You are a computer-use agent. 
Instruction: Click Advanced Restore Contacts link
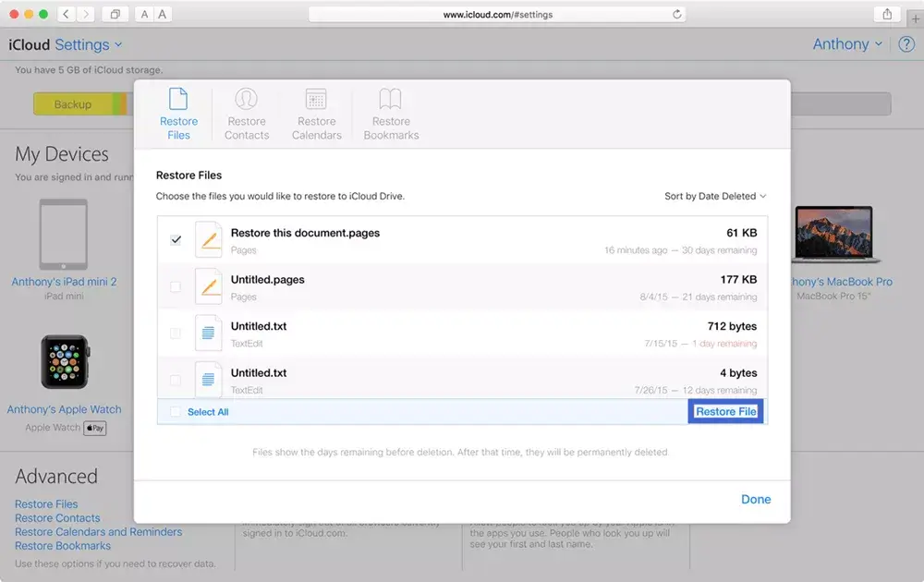tap(57, 518)
